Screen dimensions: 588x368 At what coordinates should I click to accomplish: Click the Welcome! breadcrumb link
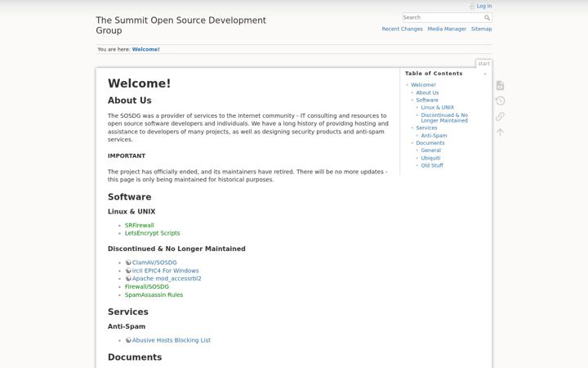(145, 49)
